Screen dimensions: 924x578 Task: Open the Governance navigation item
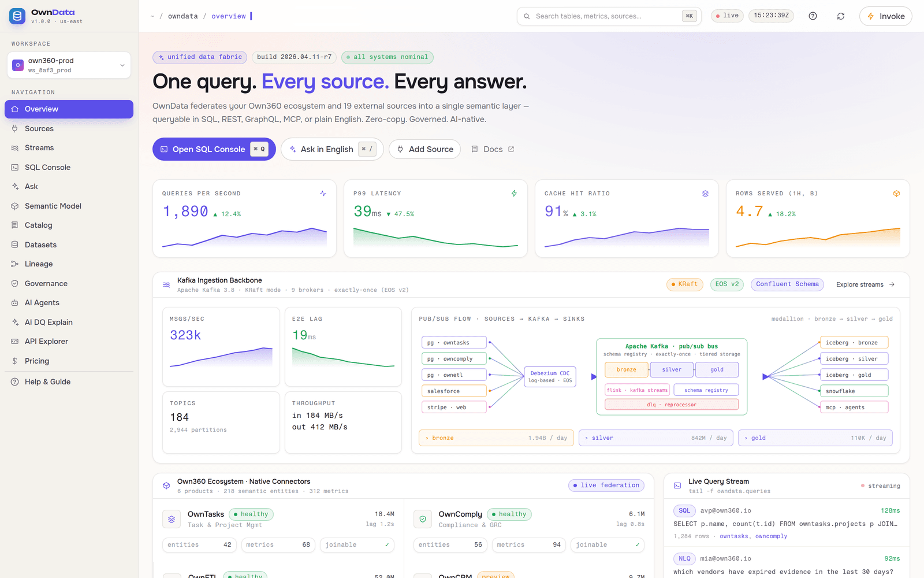(x=69, y=284)
